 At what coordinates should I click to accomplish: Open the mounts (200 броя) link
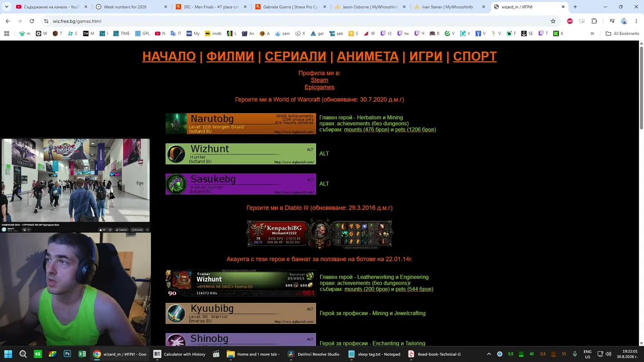pos(366,289)
